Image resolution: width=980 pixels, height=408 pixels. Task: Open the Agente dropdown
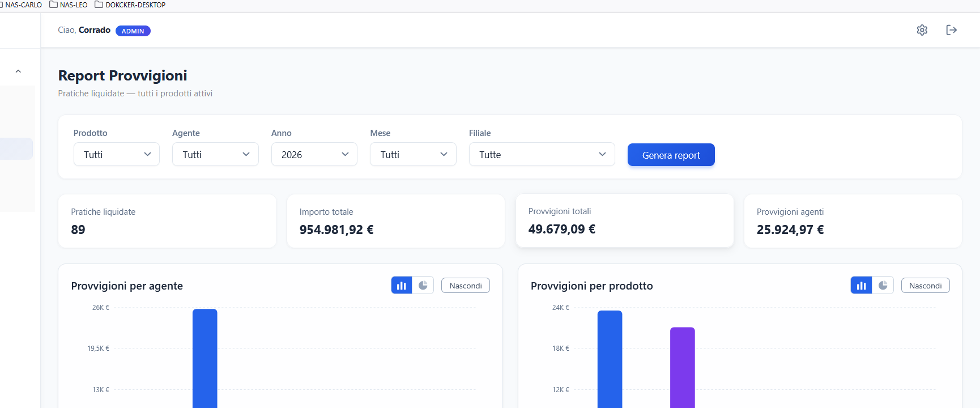pyautogui.click(x=215, y=155)
